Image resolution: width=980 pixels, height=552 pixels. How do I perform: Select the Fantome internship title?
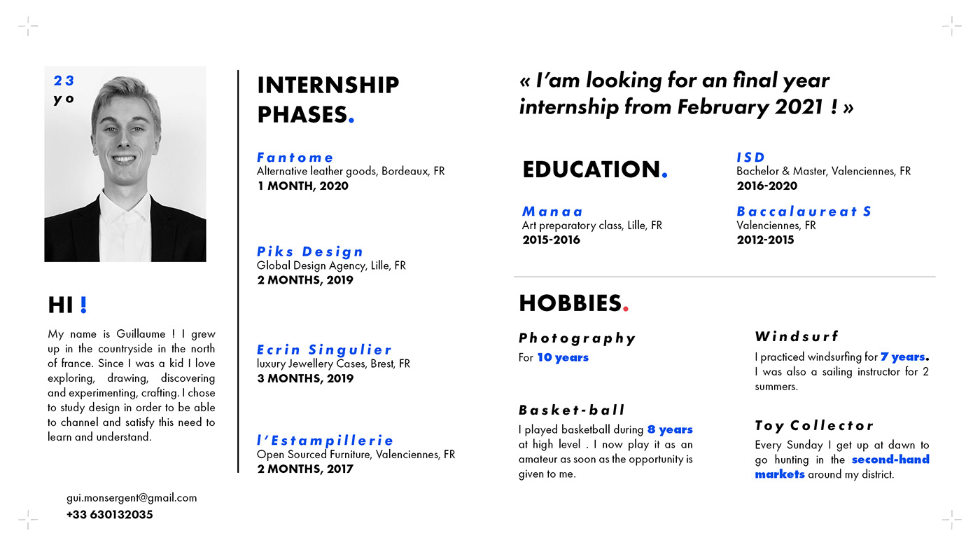[295, 158]
